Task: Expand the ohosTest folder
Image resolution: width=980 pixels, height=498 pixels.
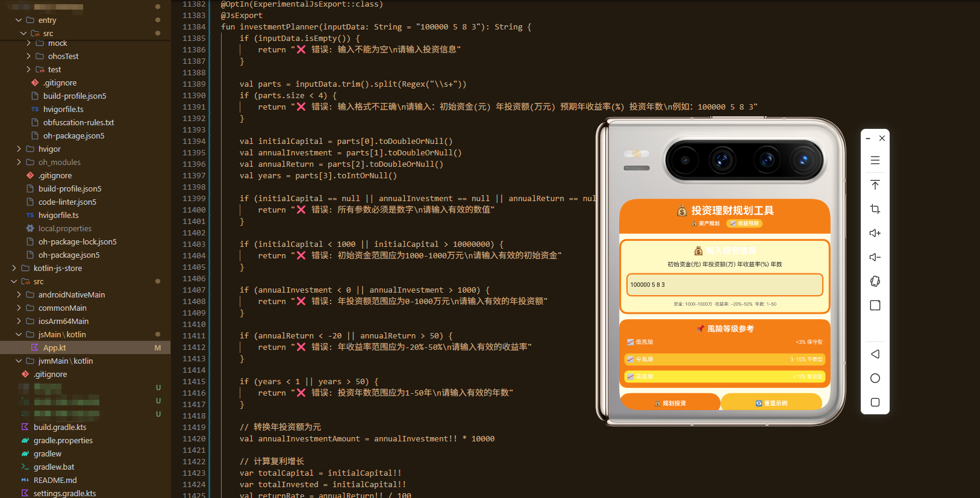Action: pos(28,56)
